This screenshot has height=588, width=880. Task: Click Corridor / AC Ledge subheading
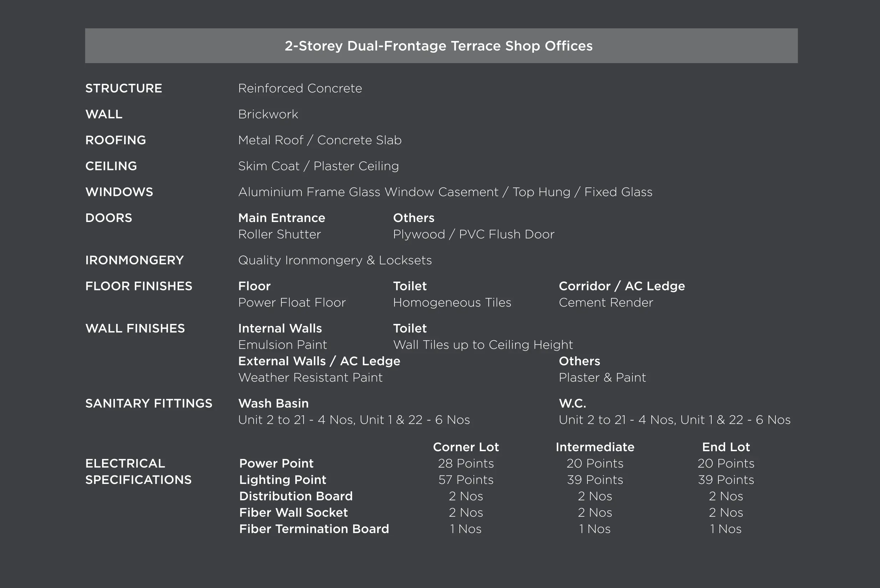(621, 286)
